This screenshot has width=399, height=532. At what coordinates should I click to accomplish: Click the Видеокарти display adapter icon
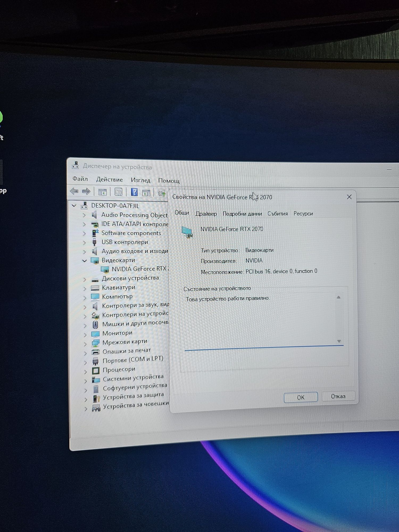(x=95, y=260)
